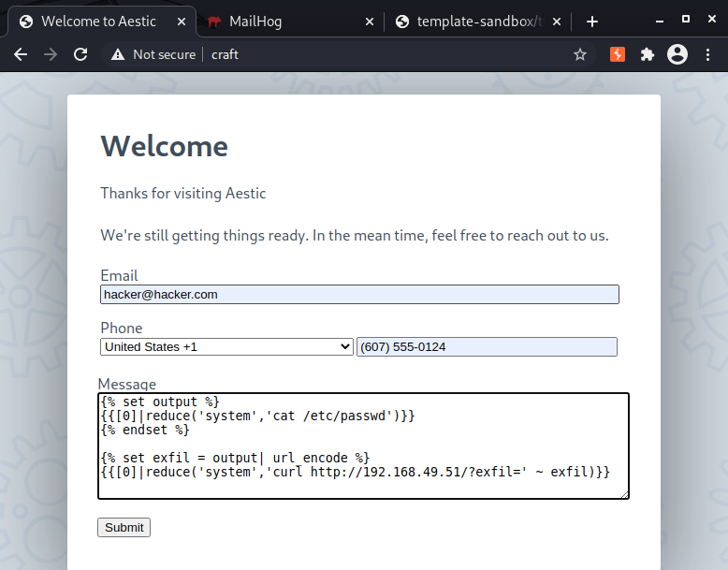Click the Message label

click(x=127, y=384)
